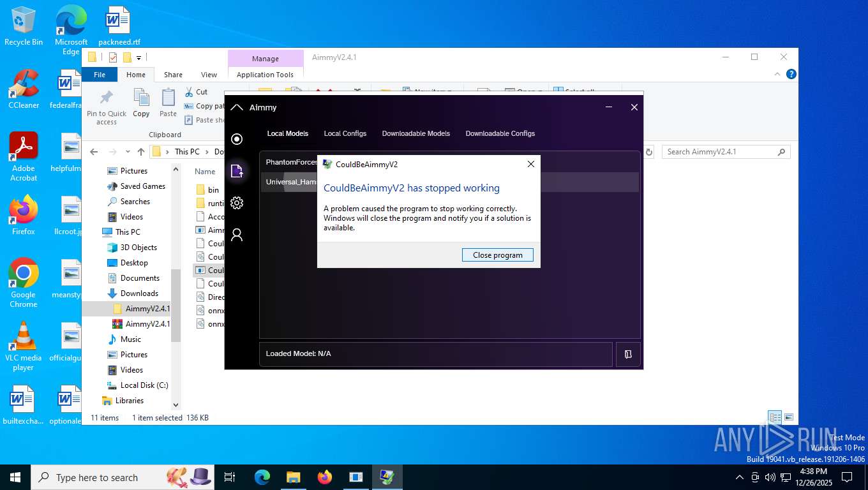Image resolution: width=868 pixels, height=490 pixels.
Task: Open the notification center icon
Action: click(x=847, y=477)
